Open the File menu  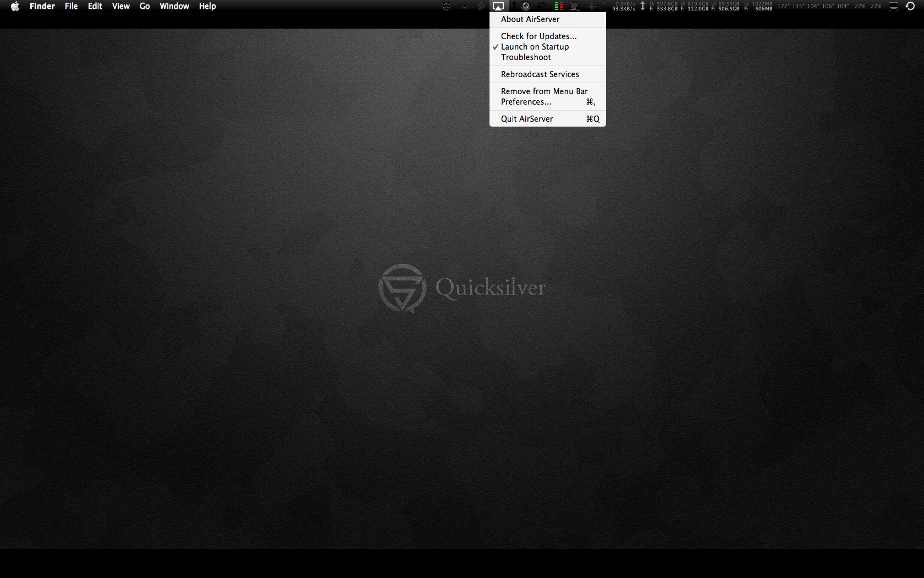[71, 6]
